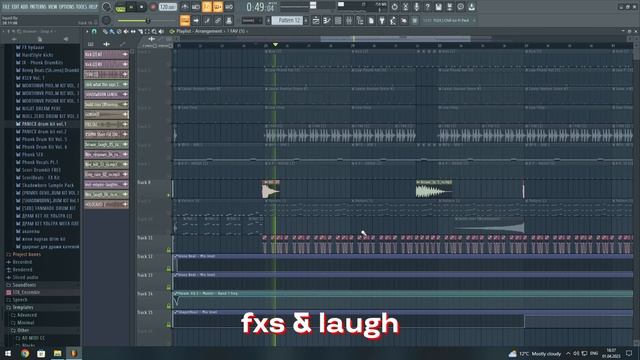Select the playlist slip tool
The height and width of the screenshot is (360, 640).
coord(133,31)
